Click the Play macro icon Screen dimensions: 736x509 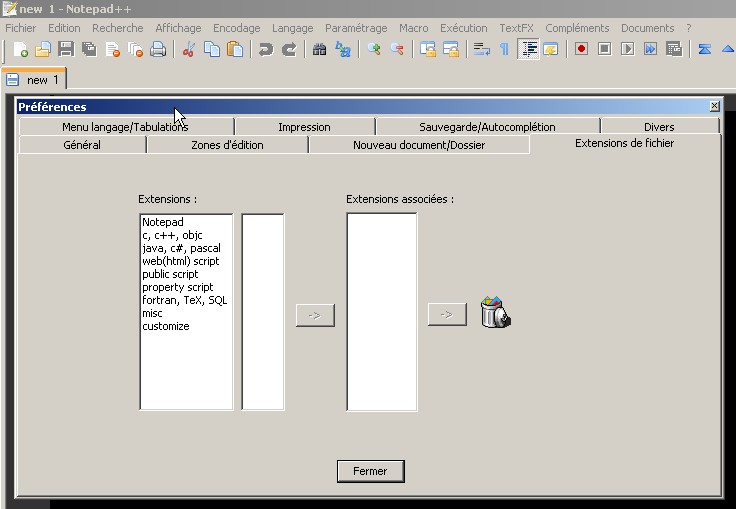(627, 49)
